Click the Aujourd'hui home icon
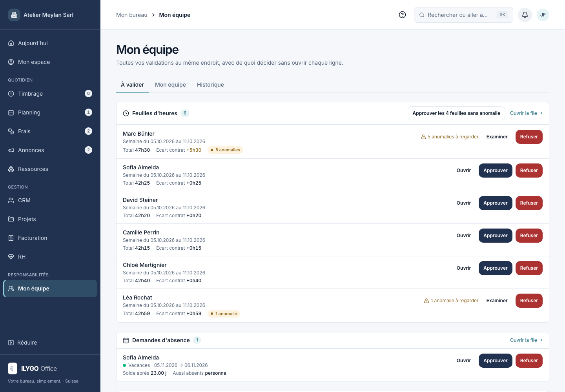 coord(11,43)
